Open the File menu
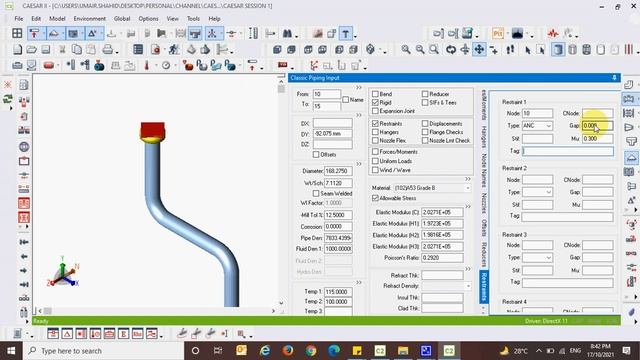This screenshot has height=360, width=640. (x=19, y=19)
